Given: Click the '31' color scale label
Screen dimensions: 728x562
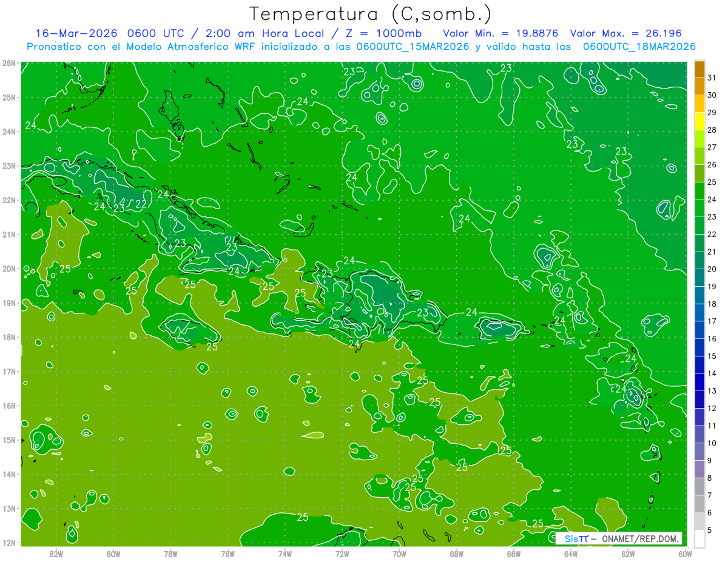Looking at the screenshot, I should 712,78.
